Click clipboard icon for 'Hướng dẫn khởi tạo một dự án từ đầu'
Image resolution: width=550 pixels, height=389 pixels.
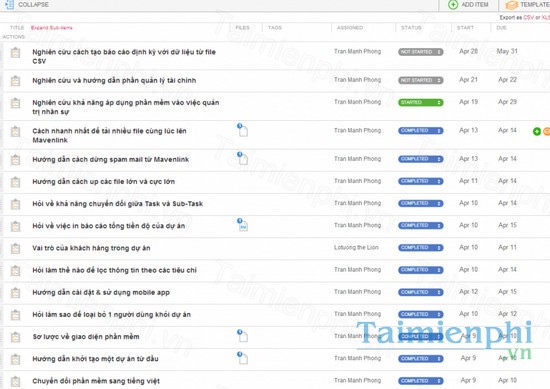click(x=15, y=360)
